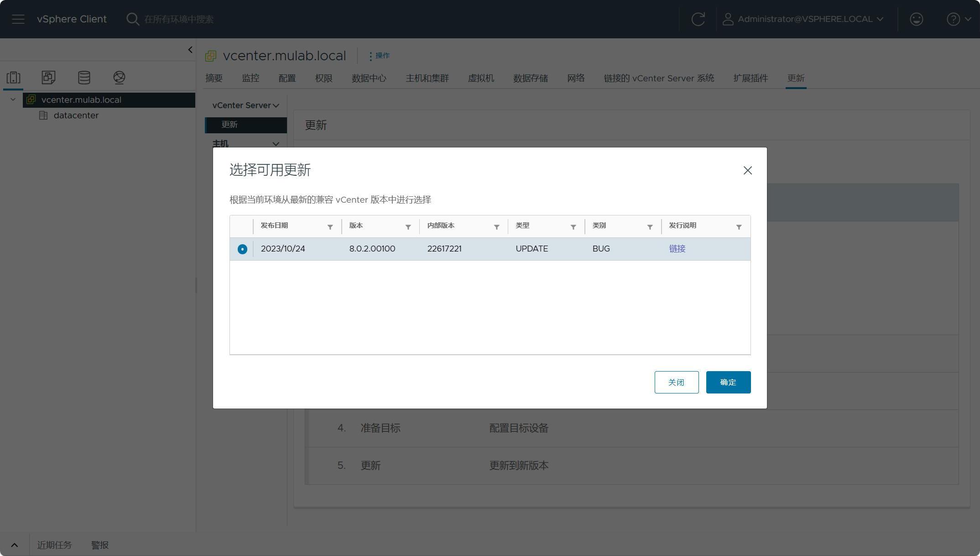Click the BUG category cell

[x=601, y=249]
